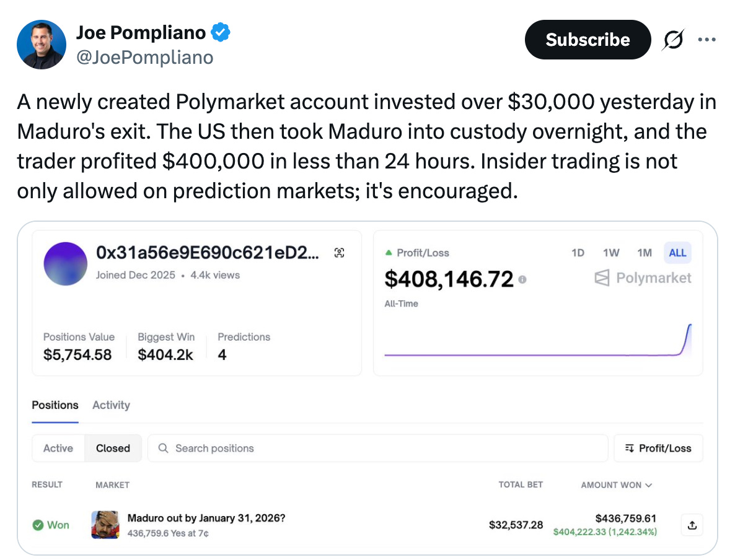Switch to the Activity tab

pyautogui.click(x=111, y=405)
